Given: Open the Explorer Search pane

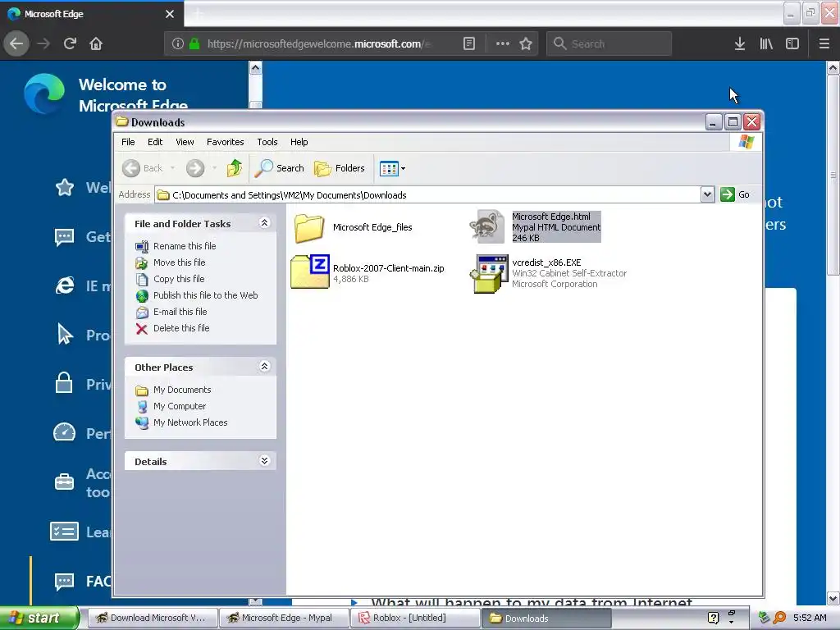Looking at the screenshot, I should click(279, 168).
